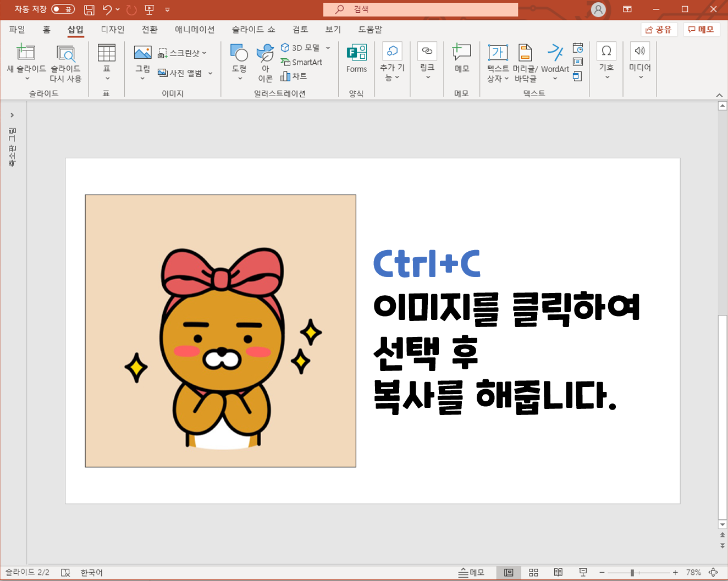Image resolution: width=728 pixels, height=581 pixels.
Task: Open the undo history dropdown arrow
Action: tap(118, 9)
